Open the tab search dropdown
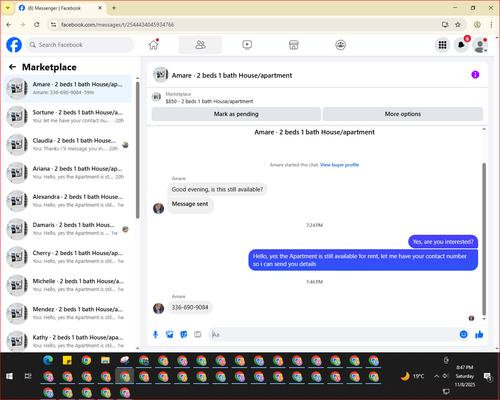 (8, 8)
